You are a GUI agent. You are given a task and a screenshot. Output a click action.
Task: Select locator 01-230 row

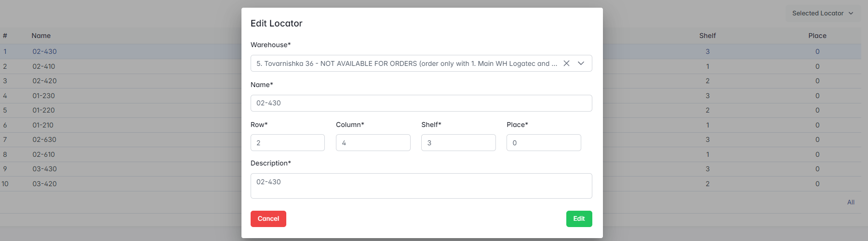[x=44, y=96]
